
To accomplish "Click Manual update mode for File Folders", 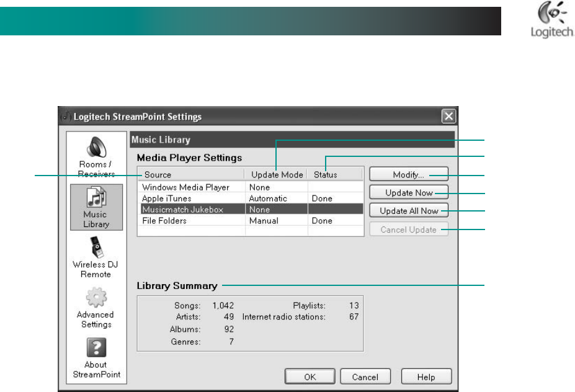I will pyautogui.click(x=264, y=221).
